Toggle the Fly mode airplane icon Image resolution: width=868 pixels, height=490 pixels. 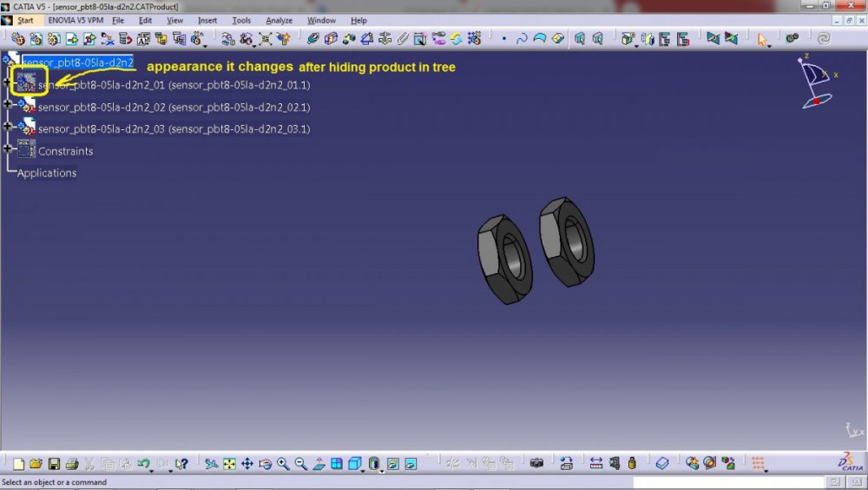(x=211, y=464)
